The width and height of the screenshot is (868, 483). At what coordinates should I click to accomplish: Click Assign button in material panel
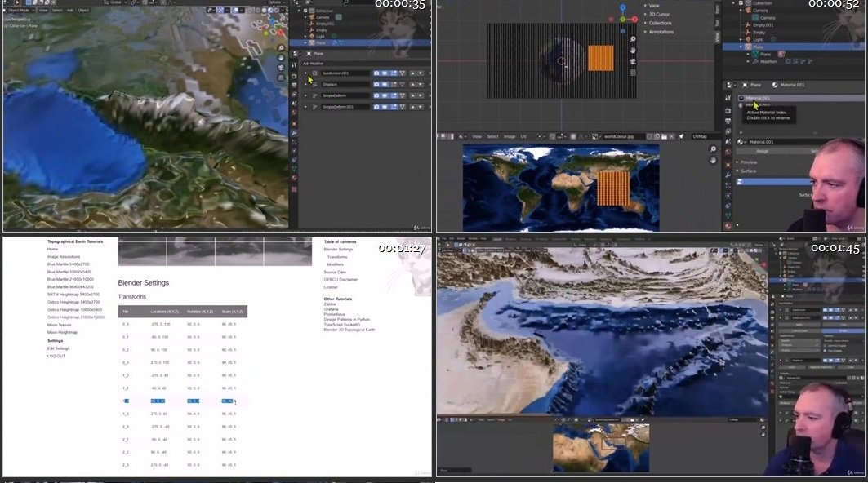point(763,151)
